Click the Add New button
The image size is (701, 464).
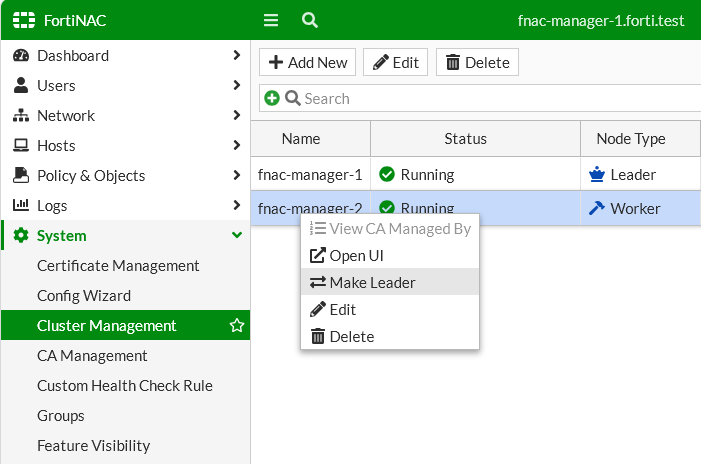[x=308, y=62]
